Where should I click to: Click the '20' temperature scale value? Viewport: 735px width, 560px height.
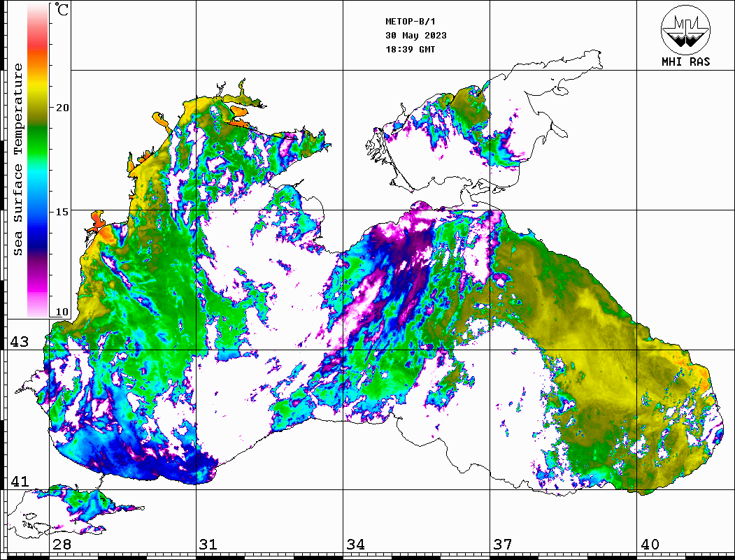point(62,108)
